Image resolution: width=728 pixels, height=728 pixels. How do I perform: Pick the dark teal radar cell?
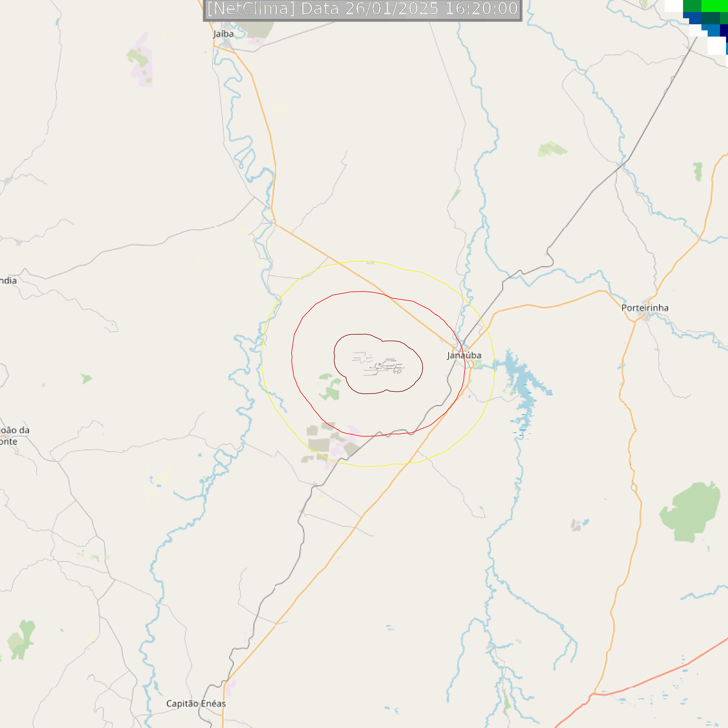click(710, 18)
